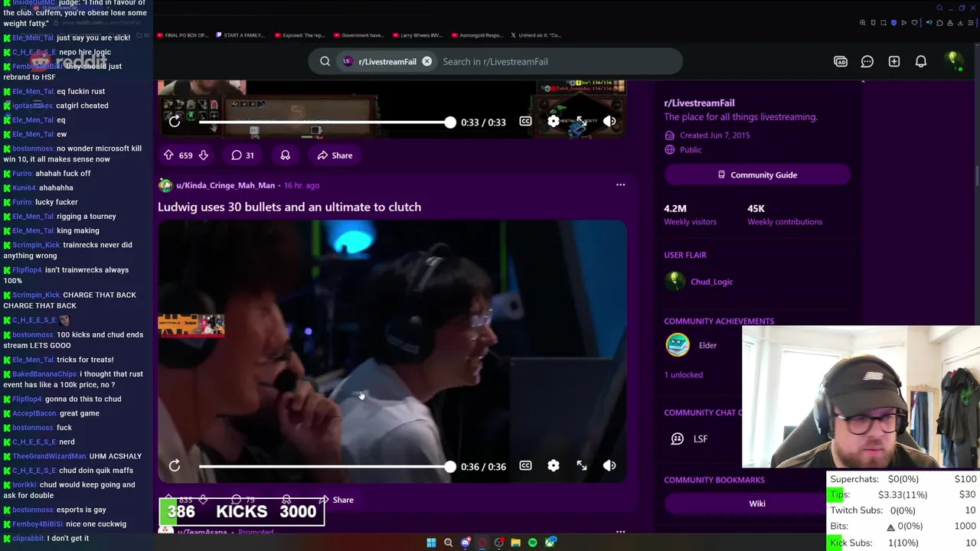Screen dimensions: 980x551
Task: Upvote the post with 659 points
Action: coord(168,155)
